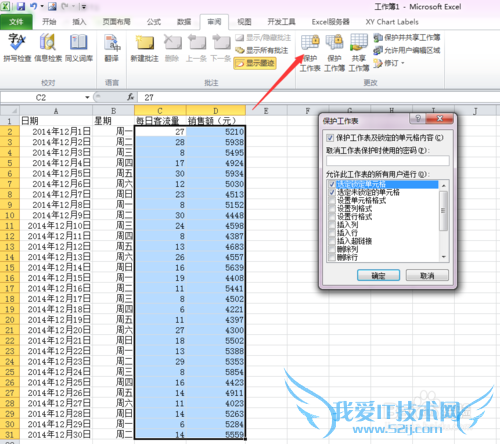This screenshot has height=444, width=500.
Task: Click the Redo arrow icon
Action: pyautogui.click(x=65, y=6)
